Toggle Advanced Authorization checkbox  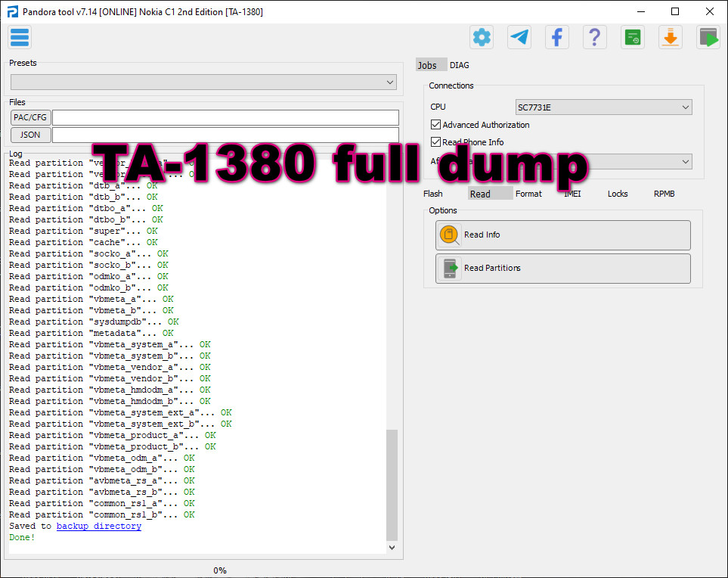[x=435, y=125]
